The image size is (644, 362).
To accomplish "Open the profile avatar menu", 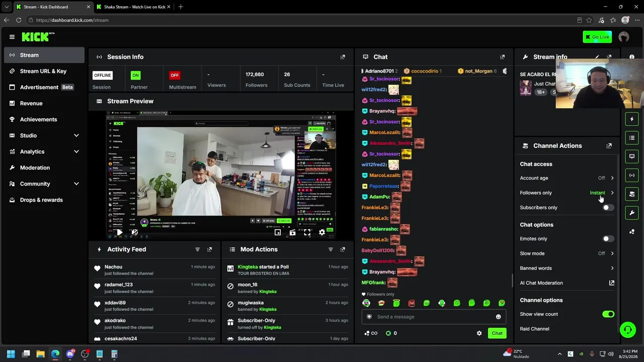I will pyautogui.click(x=624, y=37).
